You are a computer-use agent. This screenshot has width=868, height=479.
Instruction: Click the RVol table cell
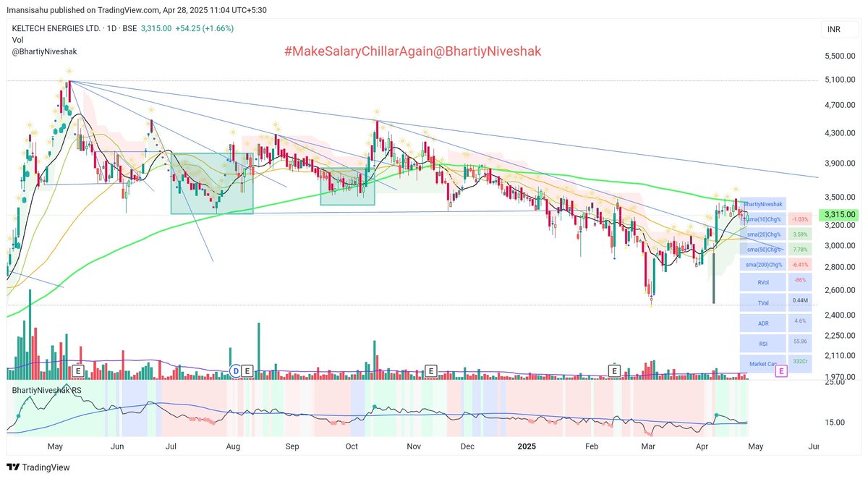coord(762,282)
